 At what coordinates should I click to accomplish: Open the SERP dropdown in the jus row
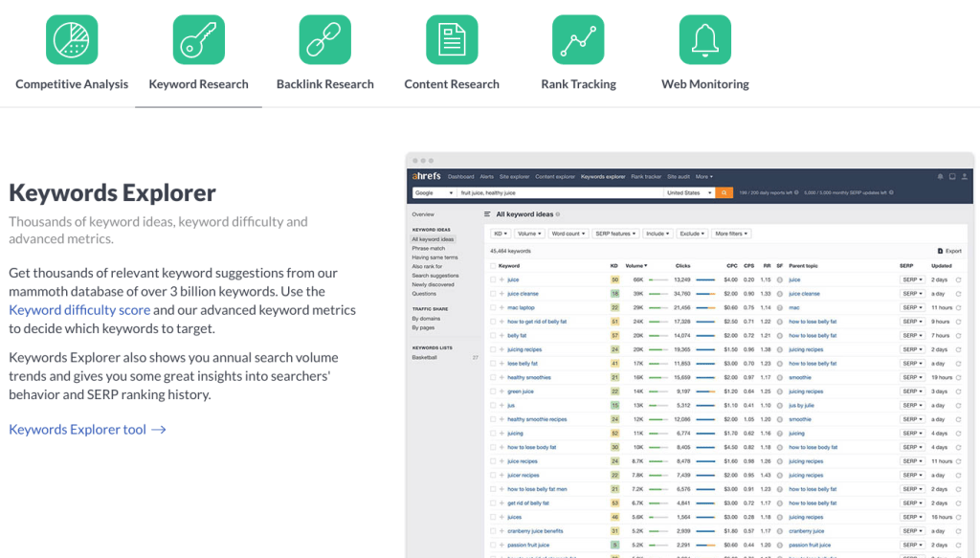[912, 406]
